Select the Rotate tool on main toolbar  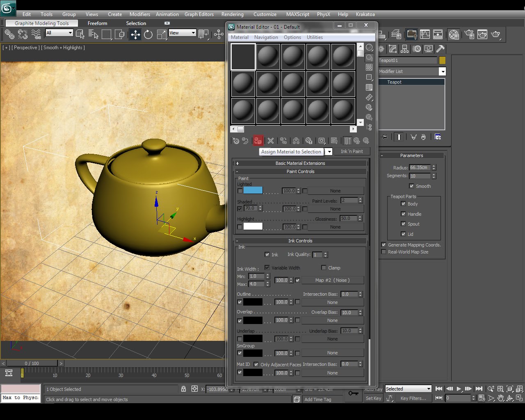[x=148, y=34]
